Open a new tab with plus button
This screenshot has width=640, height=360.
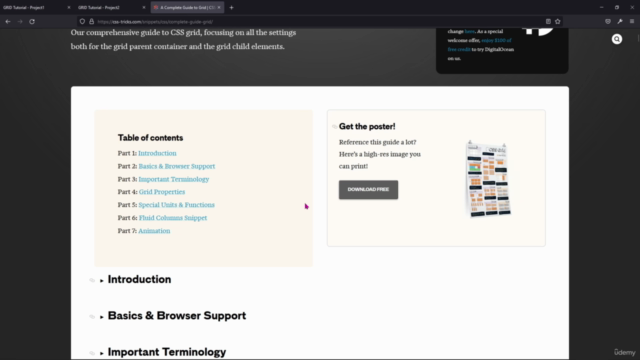[x=231, y=7]
